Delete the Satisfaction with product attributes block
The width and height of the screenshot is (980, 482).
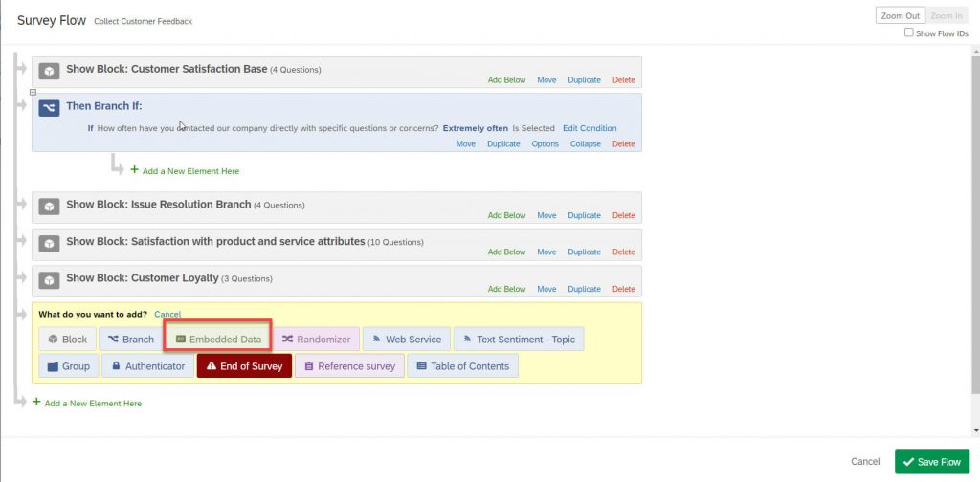pos(624,252)
